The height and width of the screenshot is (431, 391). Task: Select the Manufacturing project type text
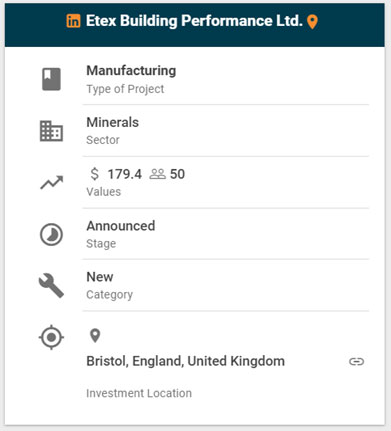click(x=131, y=71)
